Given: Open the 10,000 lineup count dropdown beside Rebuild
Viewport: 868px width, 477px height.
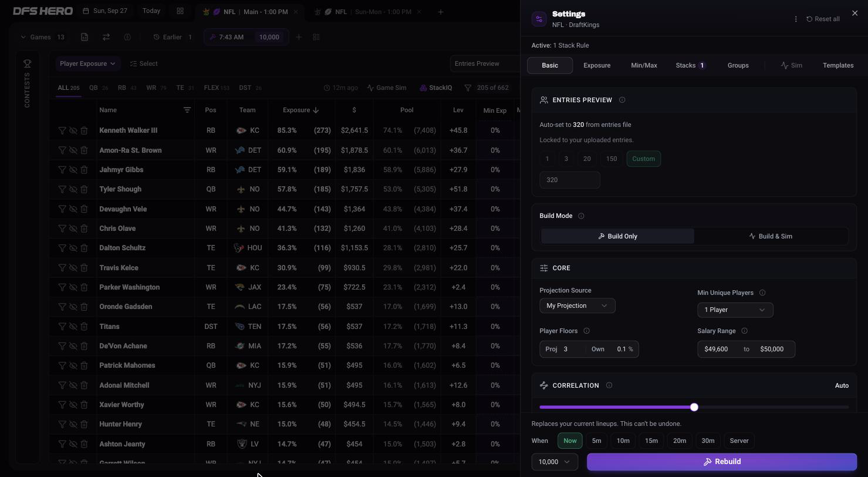Looking at the screenshot, I should click(x=555, y=462).
